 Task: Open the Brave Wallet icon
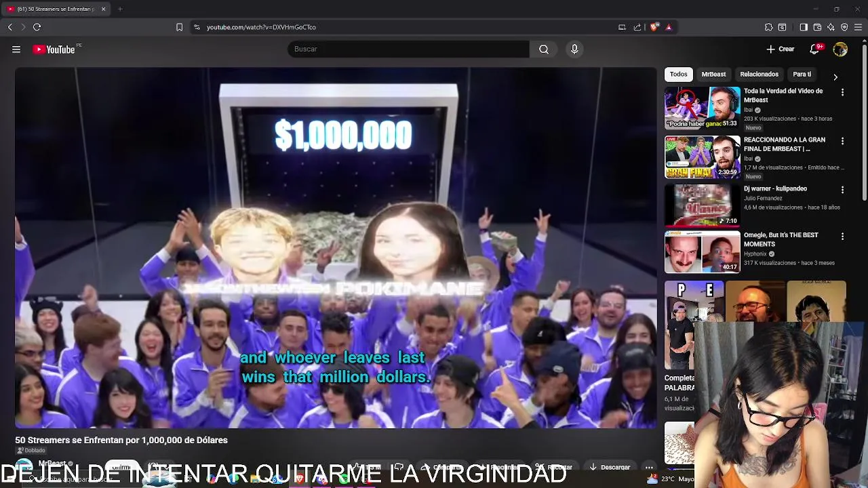pos(817,27)
